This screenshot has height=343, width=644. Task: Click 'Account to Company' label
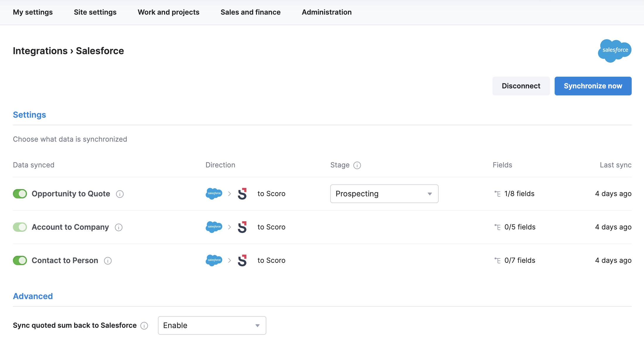pyautogui.click(x=70, y=227)
